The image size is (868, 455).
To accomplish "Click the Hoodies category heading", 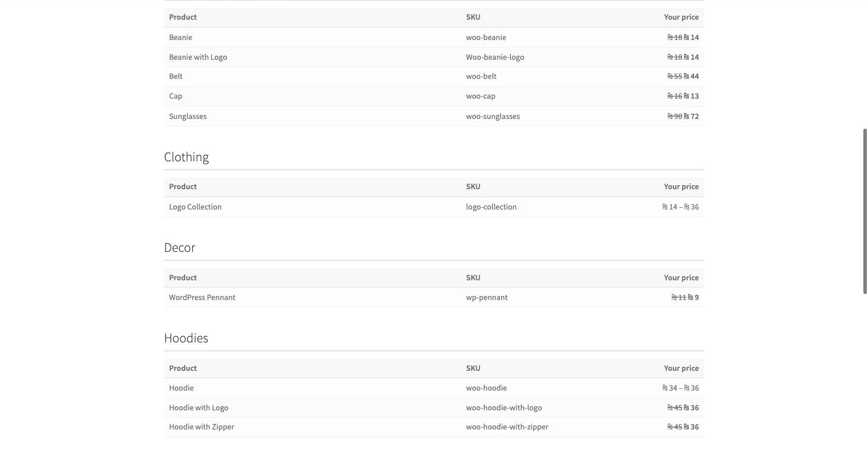I will (186, 338).
